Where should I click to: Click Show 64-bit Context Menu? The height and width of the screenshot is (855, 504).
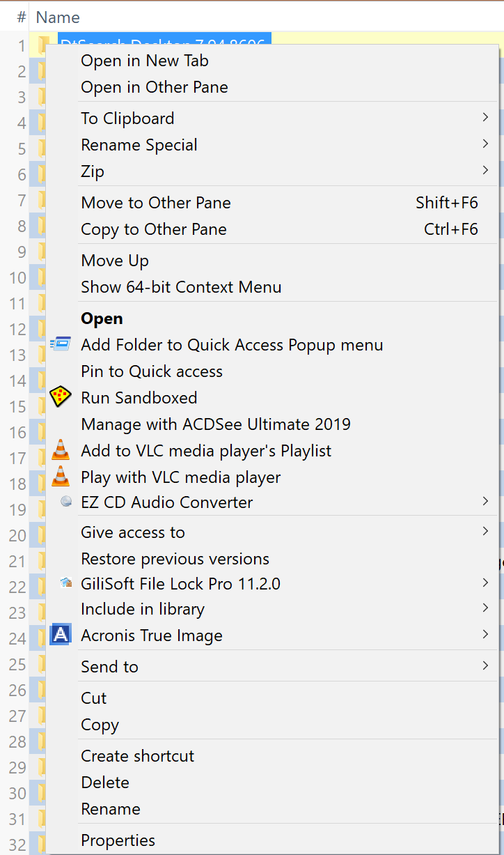coord(181,286)
